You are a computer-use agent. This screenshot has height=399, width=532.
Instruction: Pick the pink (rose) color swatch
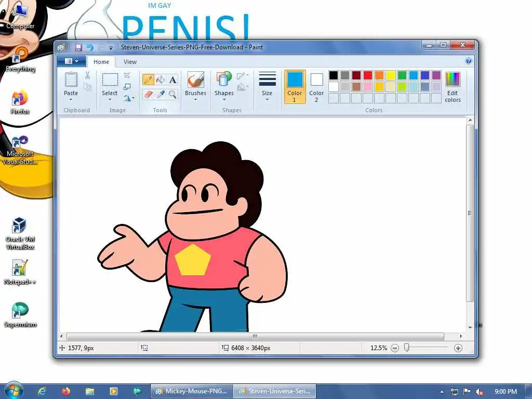point(368,87)
